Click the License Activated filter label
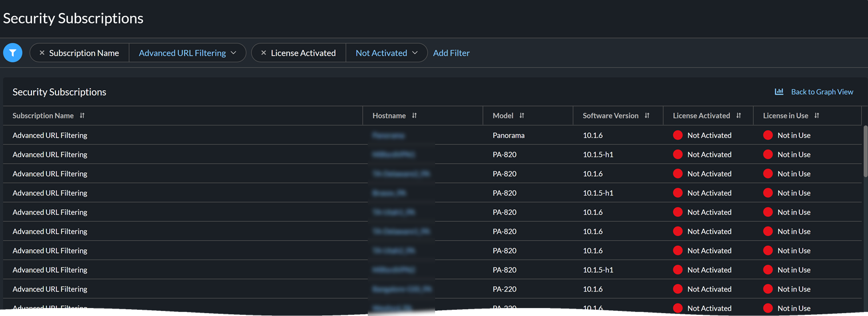 [303, 53]
